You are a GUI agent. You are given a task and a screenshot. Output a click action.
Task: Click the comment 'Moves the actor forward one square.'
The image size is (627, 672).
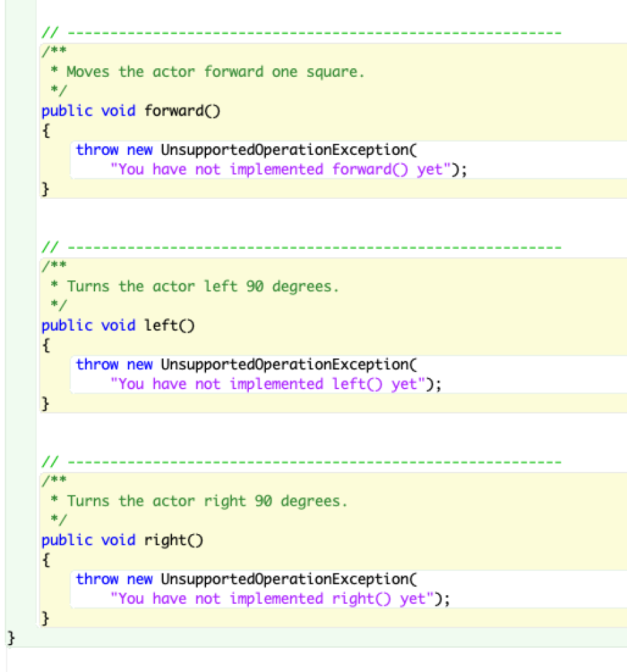(x=215, y=72)
